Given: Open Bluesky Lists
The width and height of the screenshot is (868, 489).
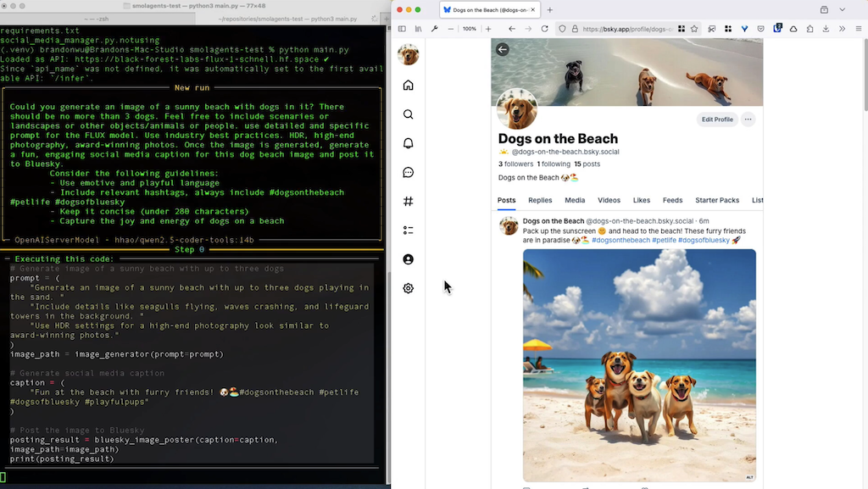Looking at the screenshot, I should coord(408,230).
